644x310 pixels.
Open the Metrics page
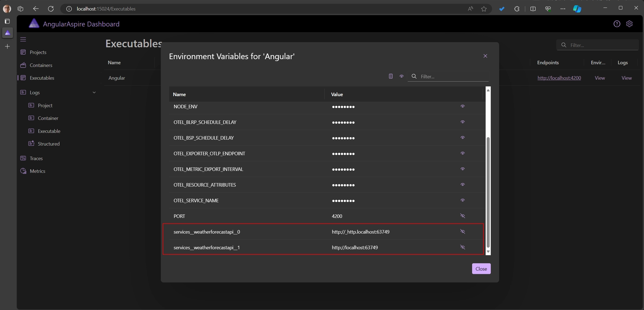(x=38, y=171)
